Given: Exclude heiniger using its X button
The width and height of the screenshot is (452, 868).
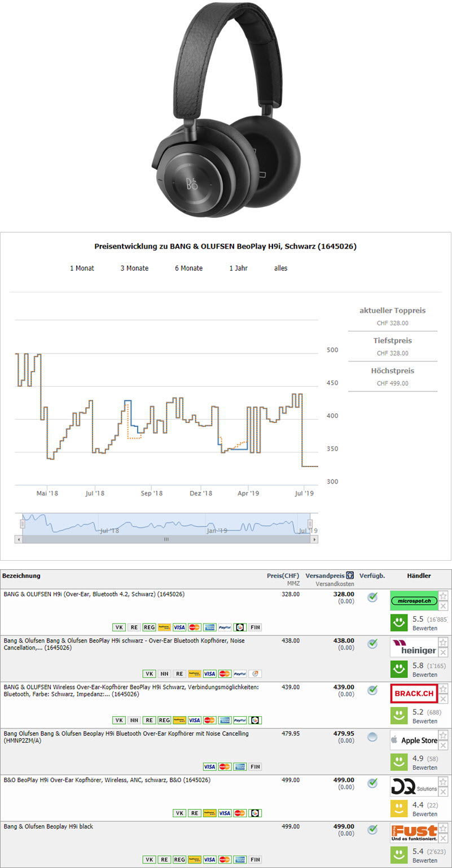Looking at the screenshot, I should tap(444, 652).
